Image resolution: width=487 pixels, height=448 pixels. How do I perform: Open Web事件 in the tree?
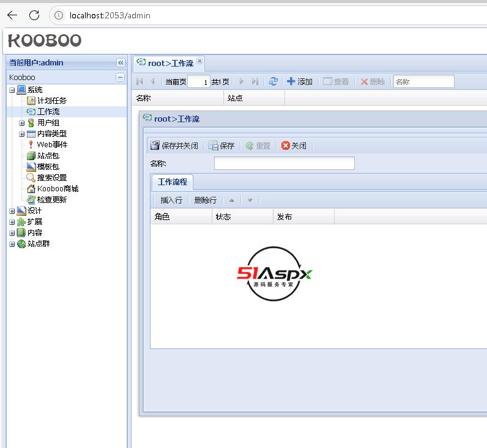(52, 145)
